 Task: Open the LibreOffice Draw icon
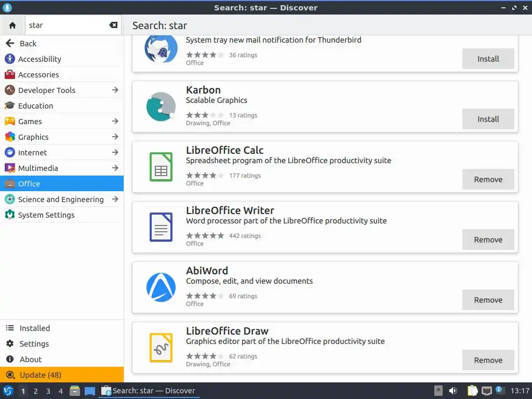pos(161,348)
